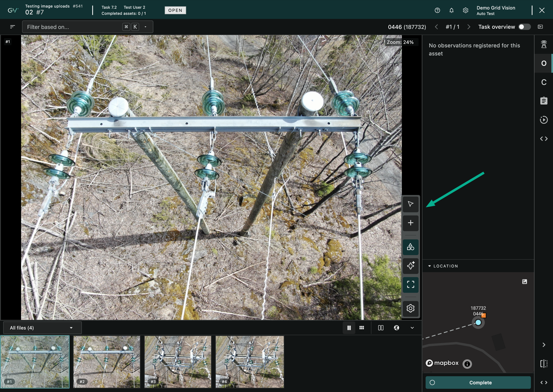The width and height of the screenshot is (553, 392).
Task: Click the panel layout icon beside Task overview
Action: (x=541, y=27)
